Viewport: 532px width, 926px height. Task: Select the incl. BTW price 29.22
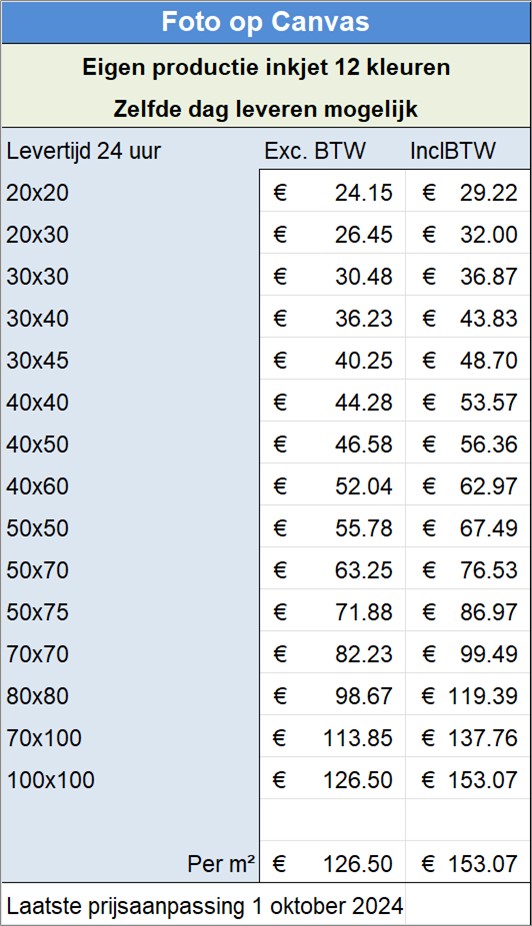click(468, 192)
